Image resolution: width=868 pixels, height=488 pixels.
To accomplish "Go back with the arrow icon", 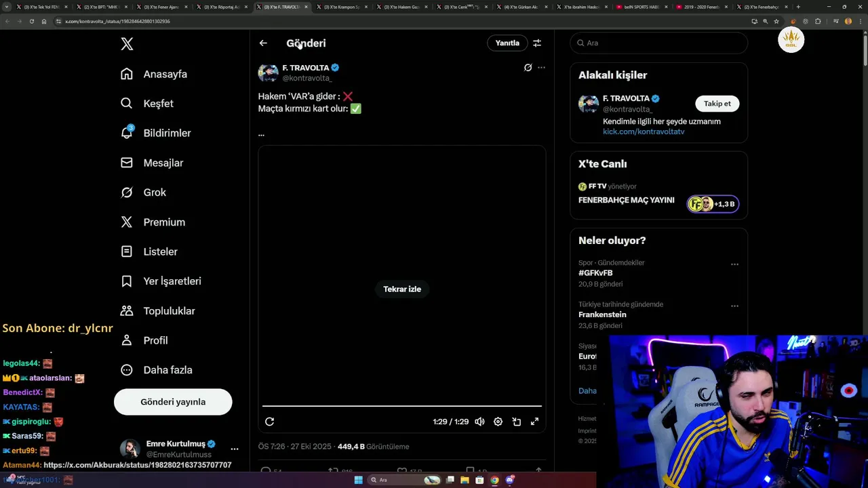I will click(263, 43).
